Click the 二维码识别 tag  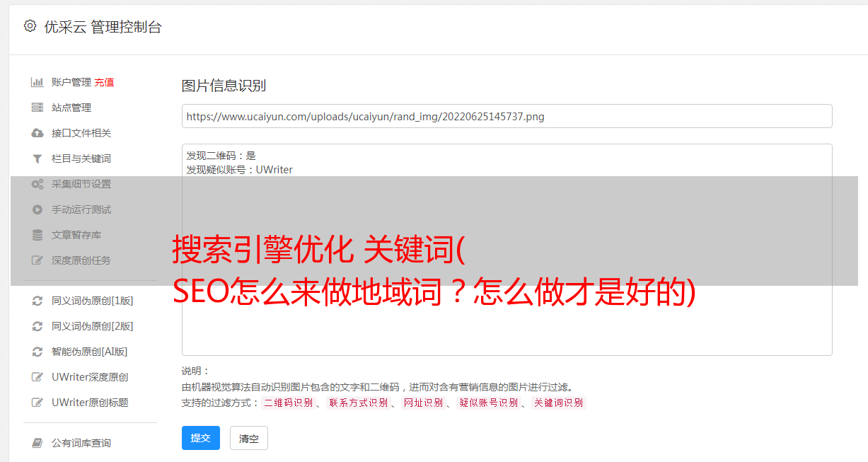tap(289, 403)
